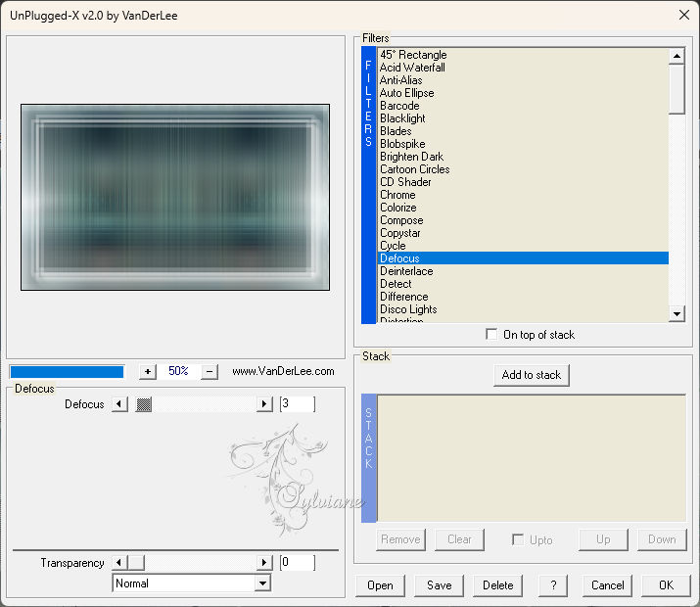Move stack item Down
The height and width of the screenshot is (607, 700).
[x=662, y=539]
